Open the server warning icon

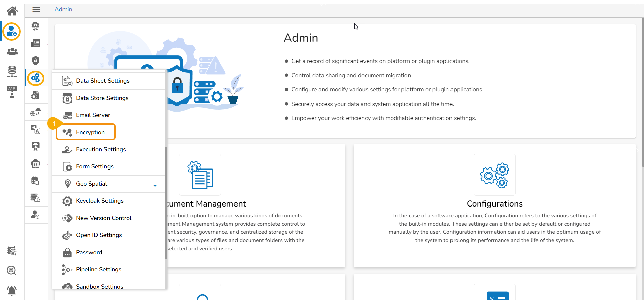click(x=36, y=198)
